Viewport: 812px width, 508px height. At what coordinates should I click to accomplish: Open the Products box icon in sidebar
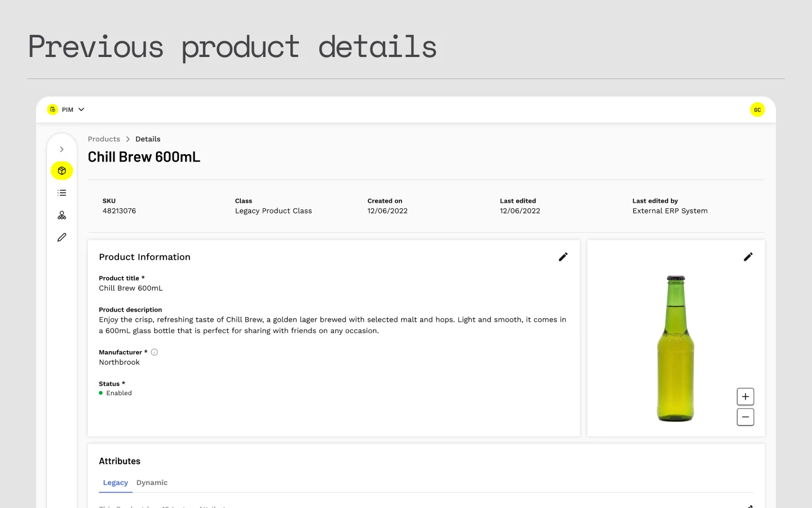(x=62, y=170)
